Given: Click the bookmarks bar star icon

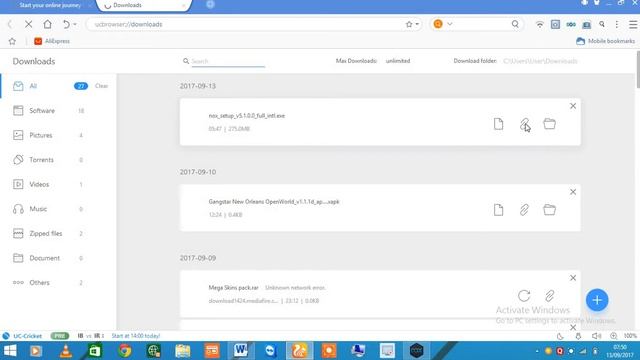Looking at the screenshot, I should click(x=12, y=41).
